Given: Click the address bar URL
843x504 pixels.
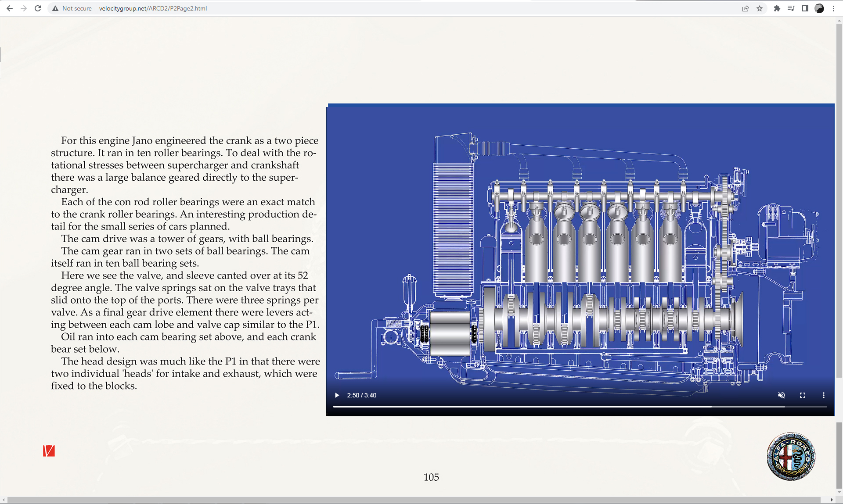Looking at the screenshot, I should coord(153,8).
